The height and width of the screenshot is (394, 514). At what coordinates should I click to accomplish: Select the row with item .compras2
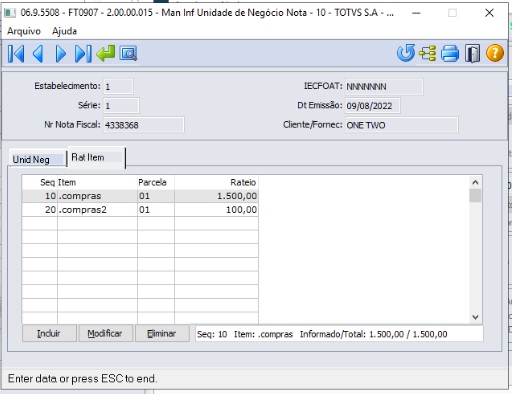(140, 210)
